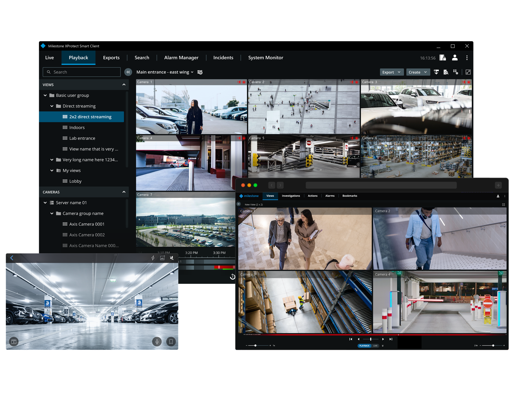Click the browser forward button

[x=280, y=185]
